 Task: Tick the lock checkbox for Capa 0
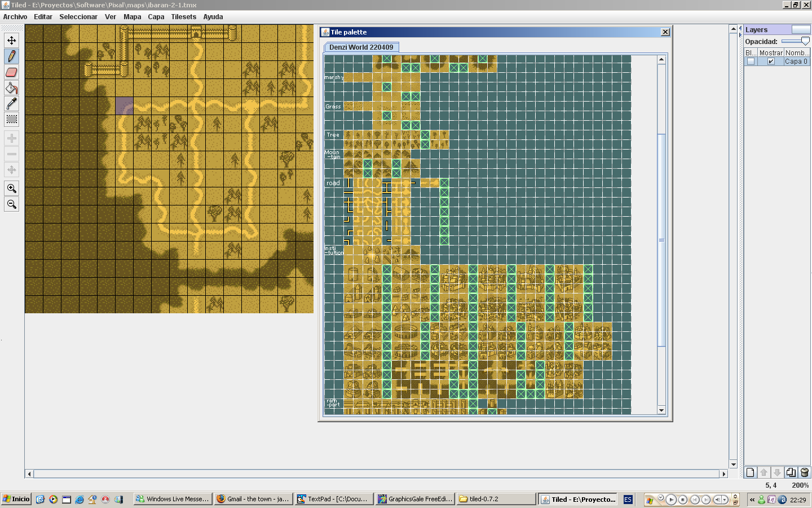751,62
